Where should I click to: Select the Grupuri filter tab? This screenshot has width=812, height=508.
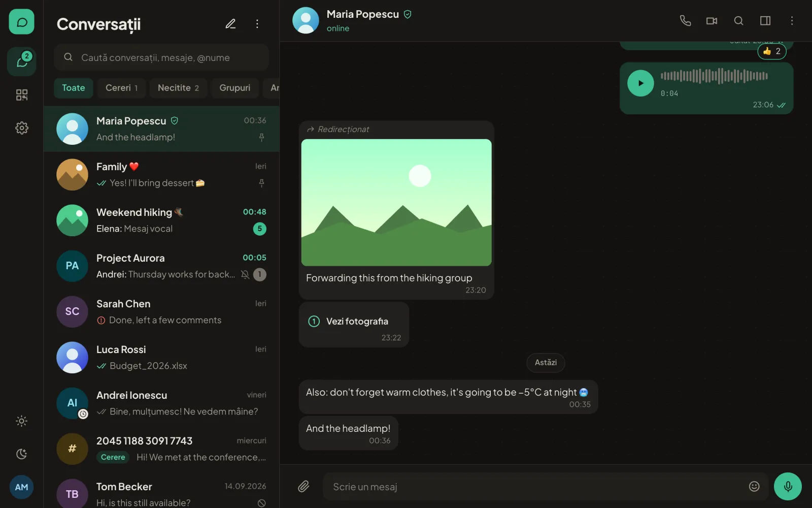pyautogui.click(x=235, y=88)
